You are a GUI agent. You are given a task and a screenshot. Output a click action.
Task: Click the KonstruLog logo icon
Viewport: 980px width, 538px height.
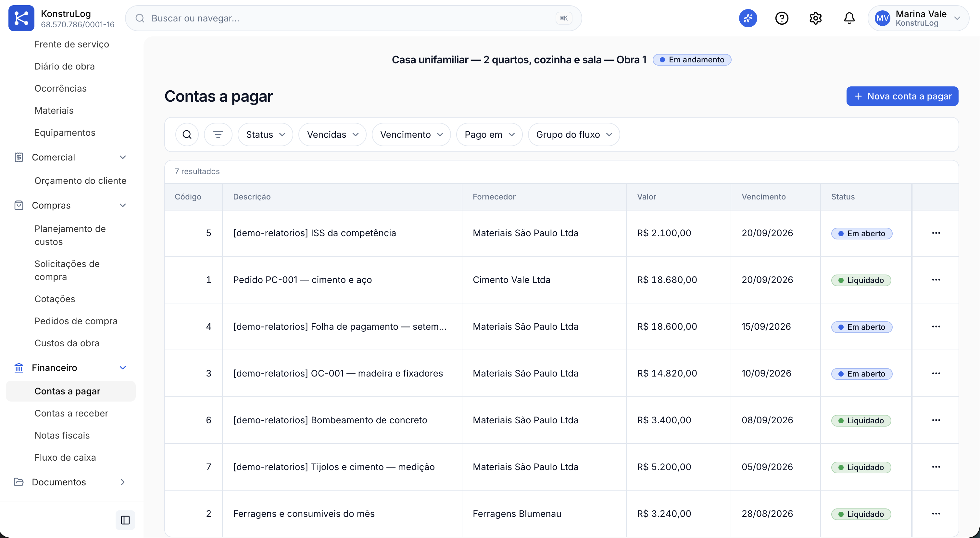click(21, 18)
